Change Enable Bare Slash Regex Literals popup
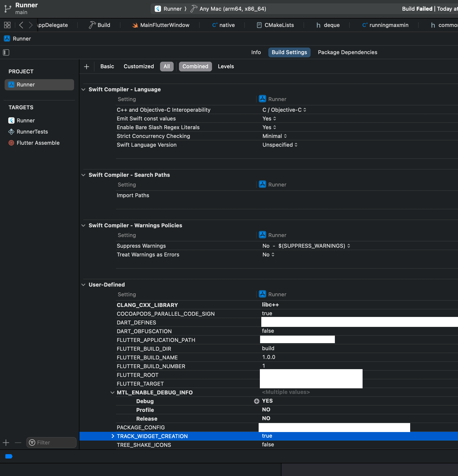 pyautogui.click(x=269, y=127)
